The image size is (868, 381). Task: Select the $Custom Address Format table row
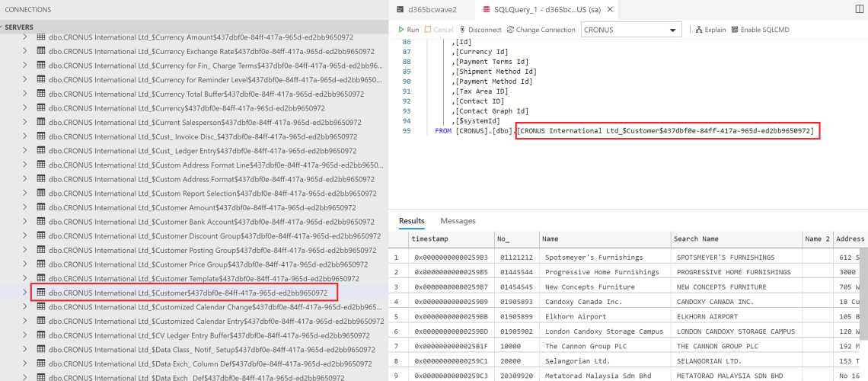(x=194, y=179)
